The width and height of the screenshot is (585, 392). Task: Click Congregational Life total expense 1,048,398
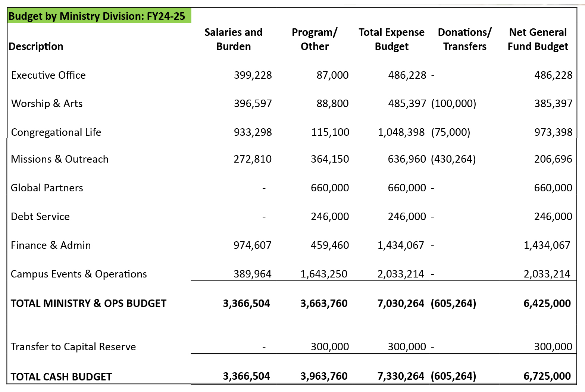pos(401,132)
